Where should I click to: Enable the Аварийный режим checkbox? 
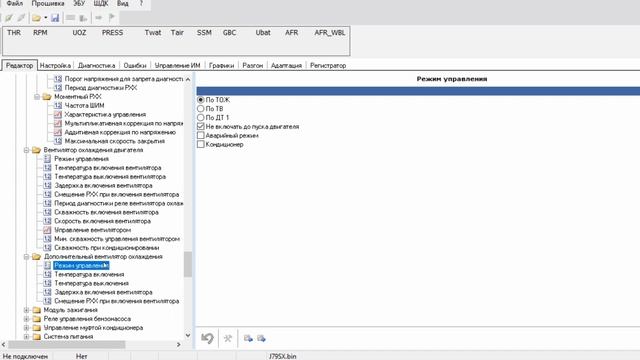point(200,135)
